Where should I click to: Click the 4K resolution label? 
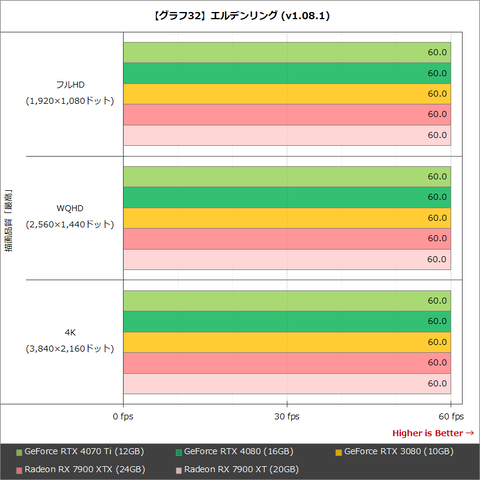pyautogui.click(x=70, y=332)
